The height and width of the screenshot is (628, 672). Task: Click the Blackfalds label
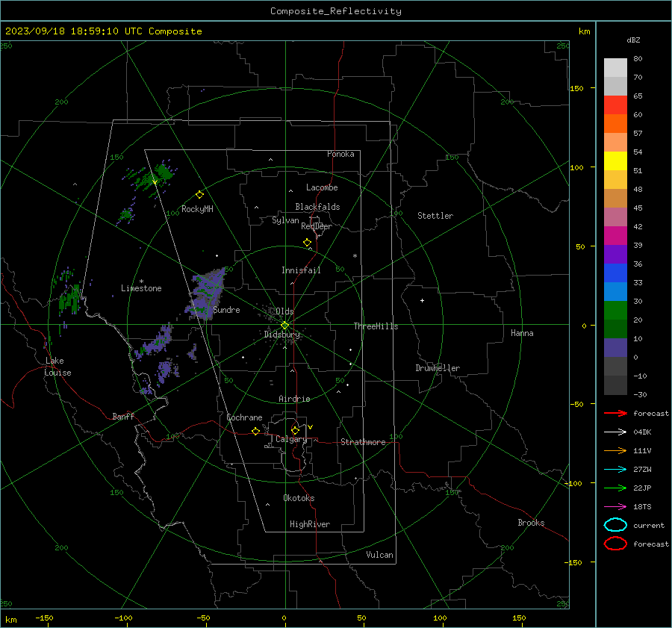(x=317, y=207)
